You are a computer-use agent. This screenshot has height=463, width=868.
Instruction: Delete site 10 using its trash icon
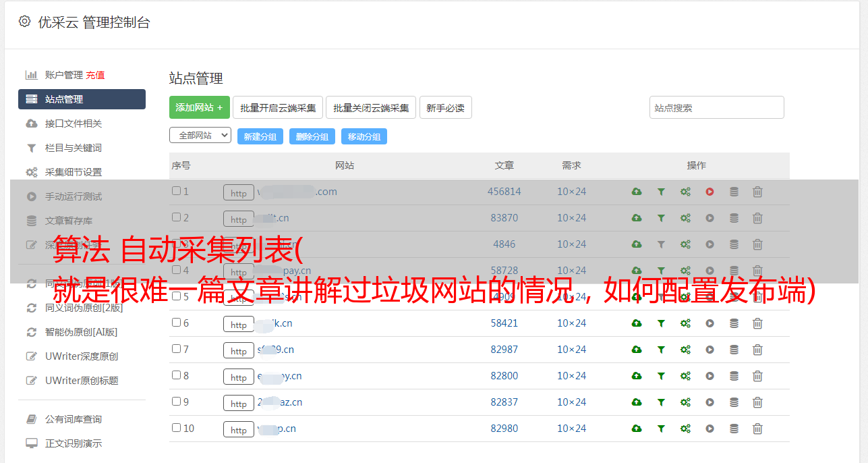(757, 429)
